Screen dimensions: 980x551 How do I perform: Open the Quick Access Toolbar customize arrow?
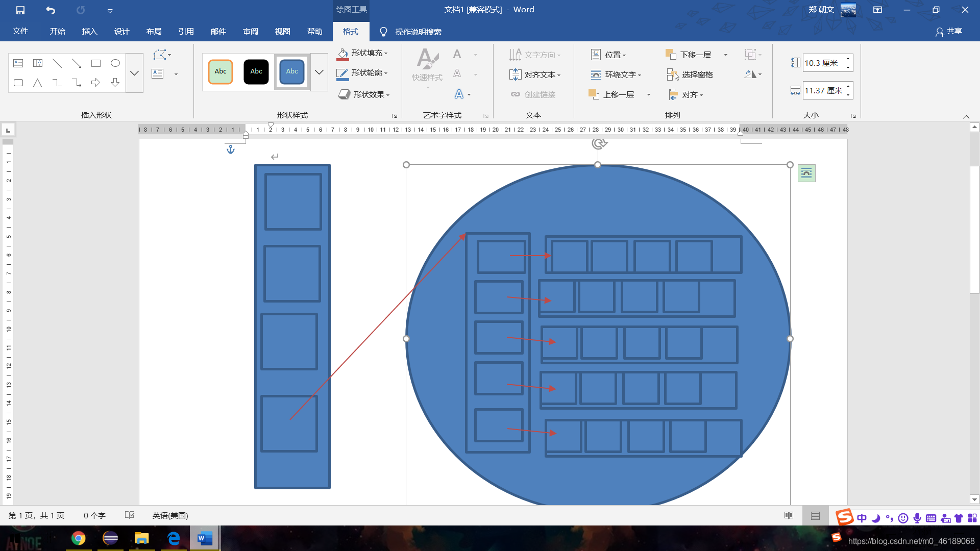click(110, 10)
